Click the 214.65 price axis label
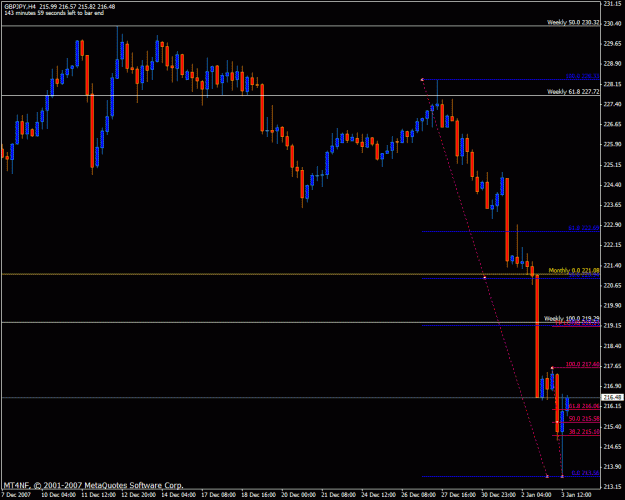Image resolution: width=625 pixels, height=500 pixels. coord(613,446)
